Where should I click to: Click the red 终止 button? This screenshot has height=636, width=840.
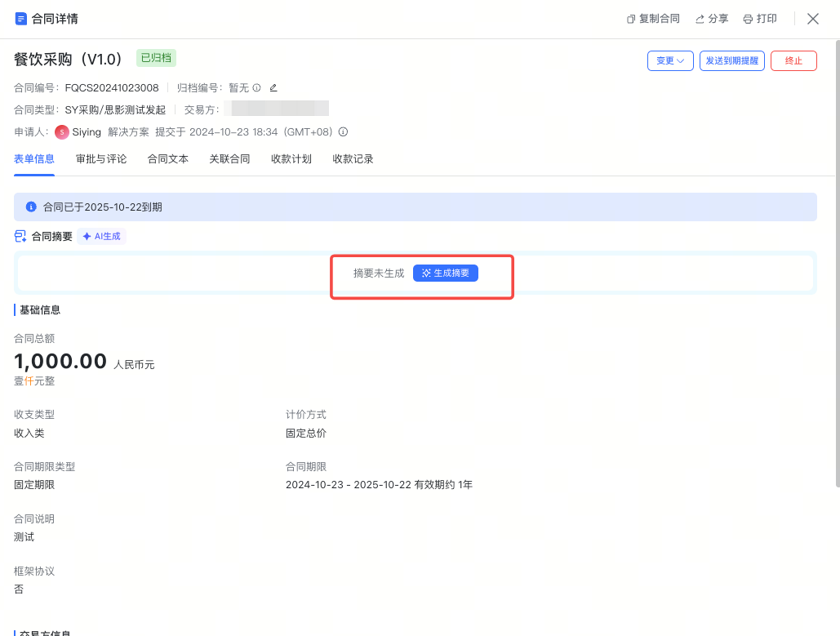[793, 60]
